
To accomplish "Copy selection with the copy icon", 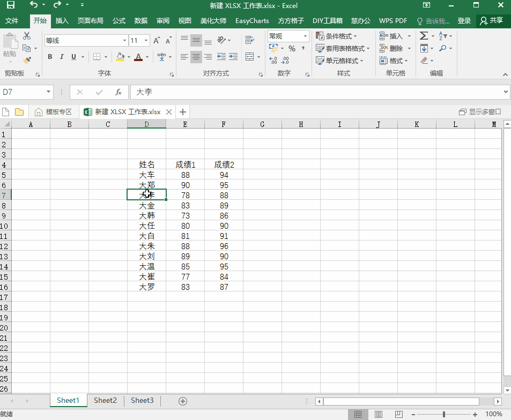I will pos(26,48).
